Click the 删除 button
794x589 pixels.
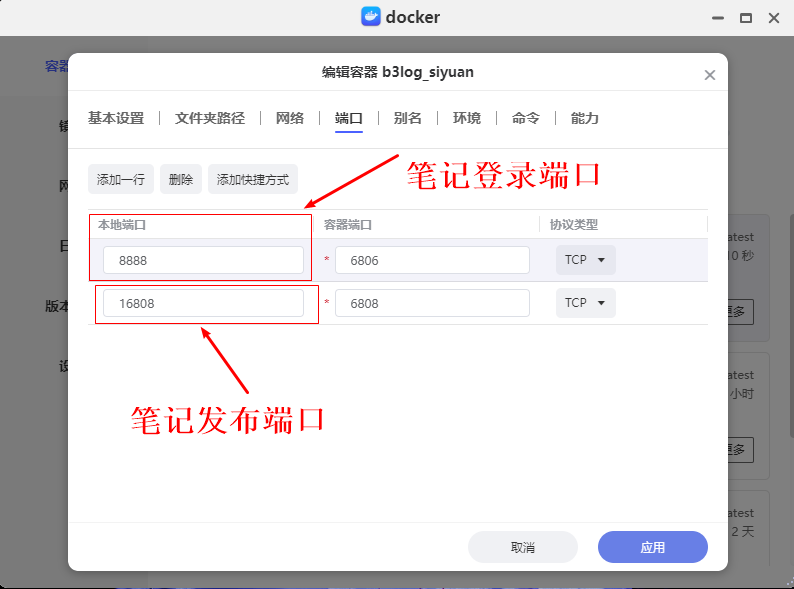[x=181, y=179]
